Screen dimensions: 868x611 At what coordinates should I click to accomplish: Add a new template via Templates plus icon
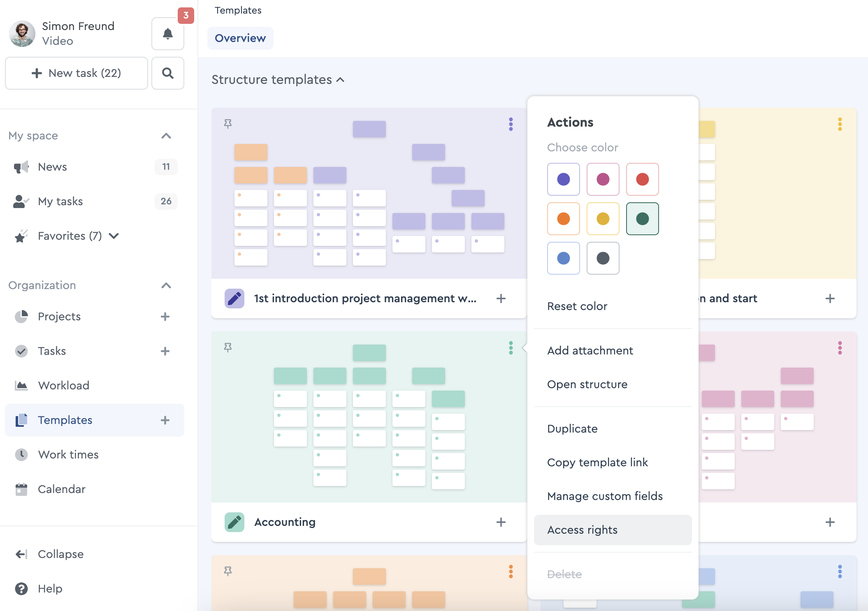point(165,420)
